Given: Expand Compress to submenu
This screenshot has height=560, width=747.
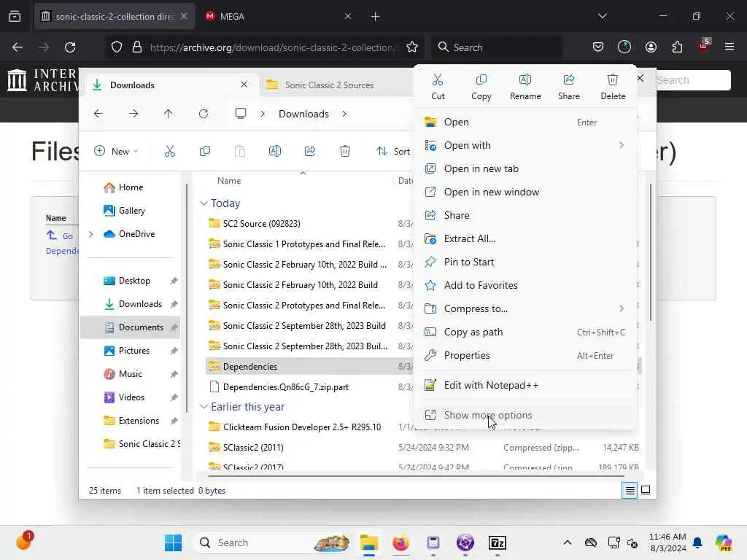Looking at the screenshot, I should pos(622,308).
